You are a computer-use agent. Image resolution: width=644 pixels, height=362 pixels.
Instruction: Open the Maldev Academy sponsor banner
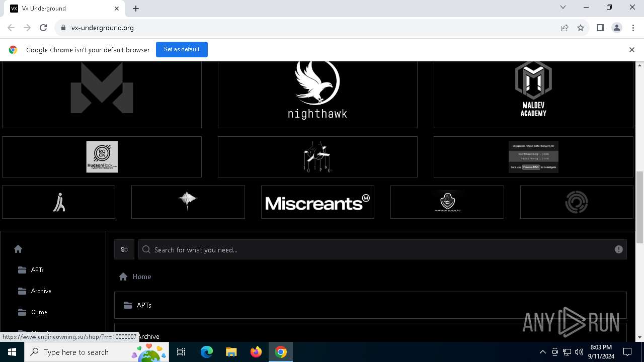[x=533, y=95]
